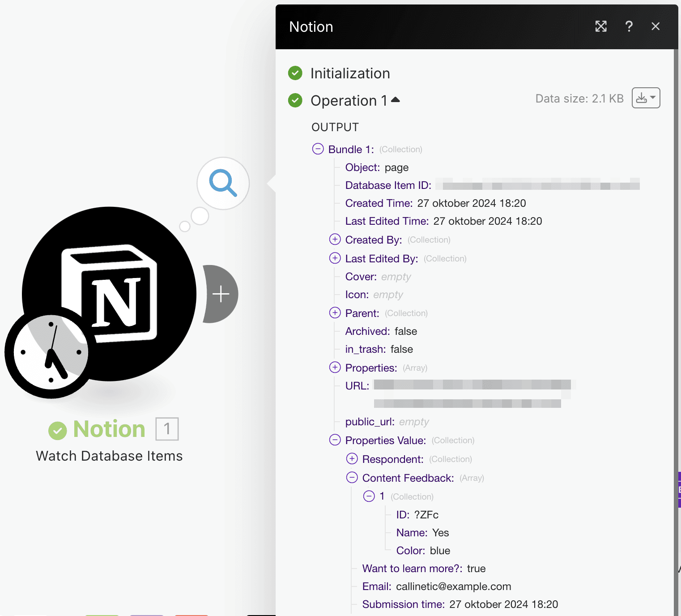Screen dimensions: 681x616
Task: Select the Color: blue row
Action: point(423,551)
